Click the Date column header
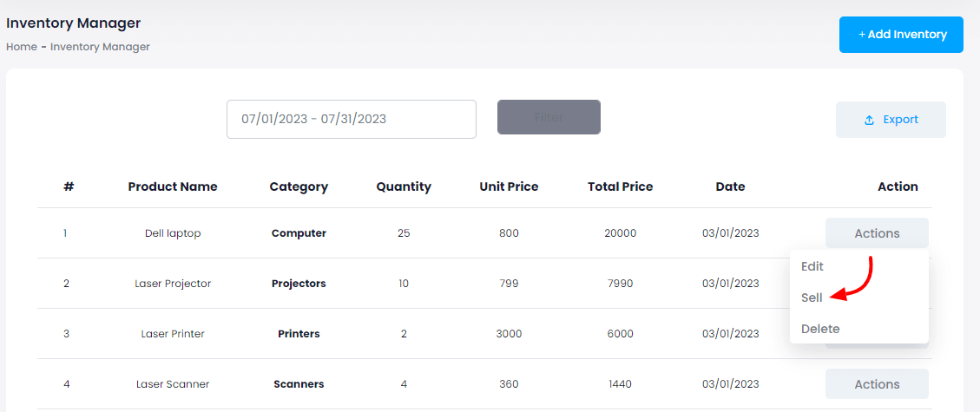The width and height of the screenshot is (980, 412). 730,186
